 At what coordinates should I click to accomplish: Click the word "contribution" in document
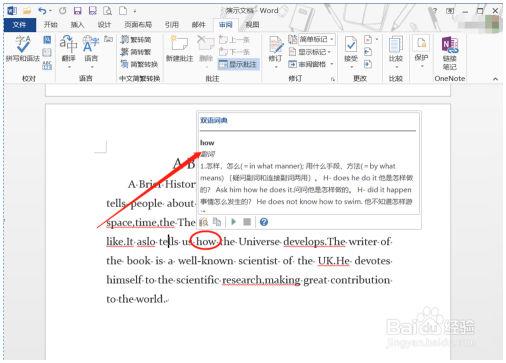click(x=360, y=280)
